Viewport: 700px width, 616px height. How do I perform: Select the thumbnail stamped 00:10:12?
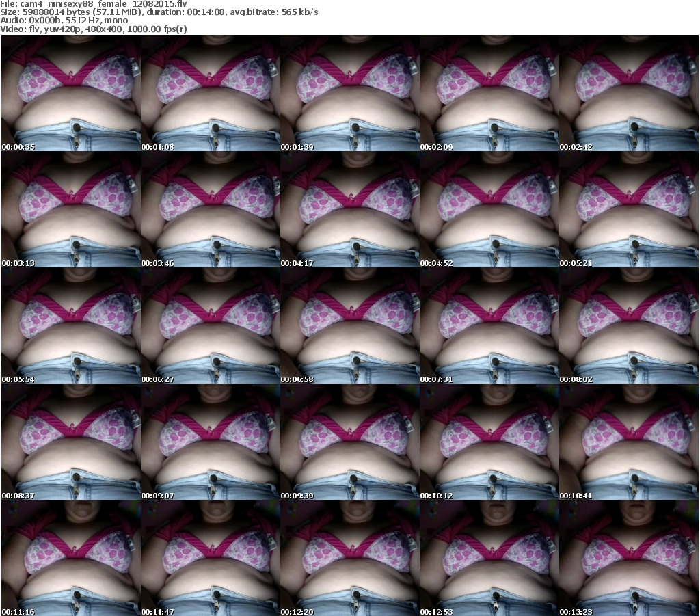[x=489, y=442]
